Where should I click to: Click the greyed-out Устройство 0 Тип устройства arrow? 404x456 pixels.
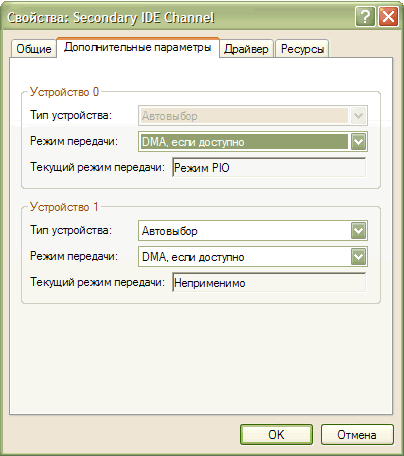(x=358, y=116)
